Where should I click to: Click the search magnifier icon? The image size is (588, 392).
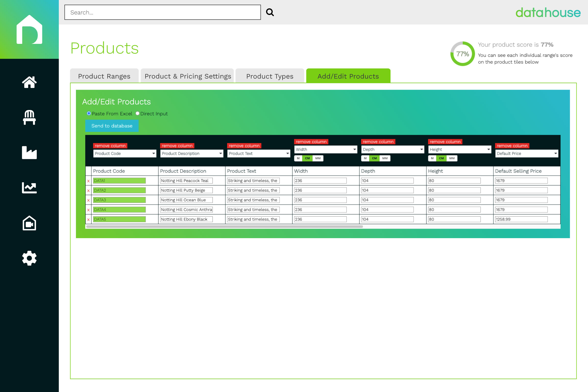coord(270,12)
